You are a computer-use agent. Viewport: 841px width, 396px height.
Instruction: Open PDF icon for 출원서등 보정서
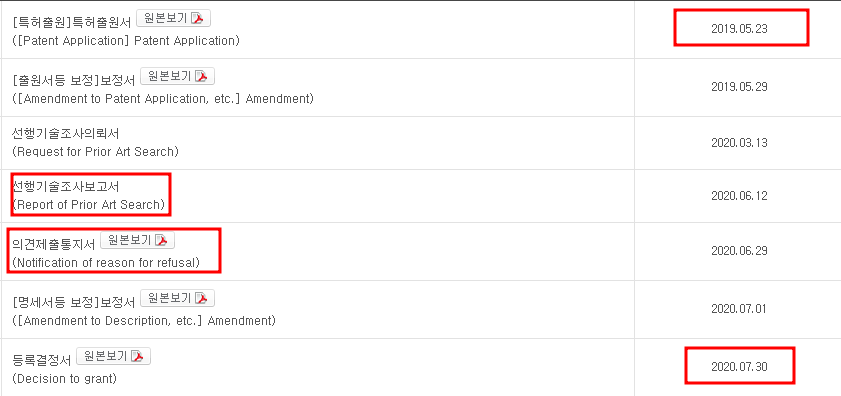202,76
